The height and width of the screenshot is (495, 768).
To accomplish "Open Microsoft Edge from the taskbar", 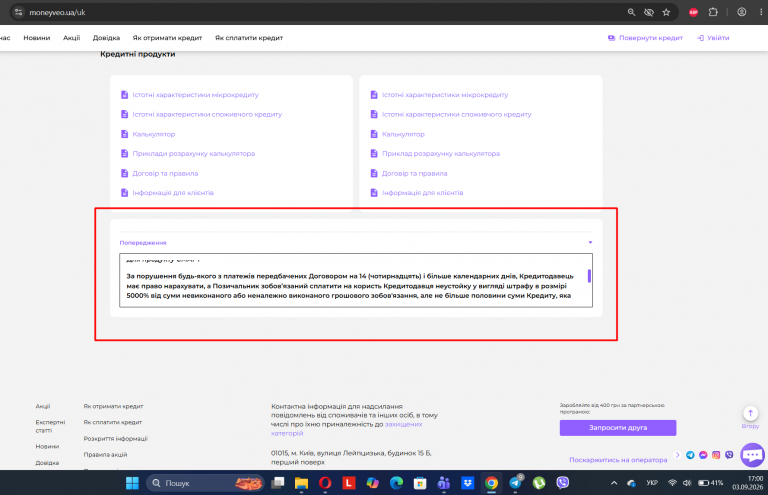I will pos(396,483).
